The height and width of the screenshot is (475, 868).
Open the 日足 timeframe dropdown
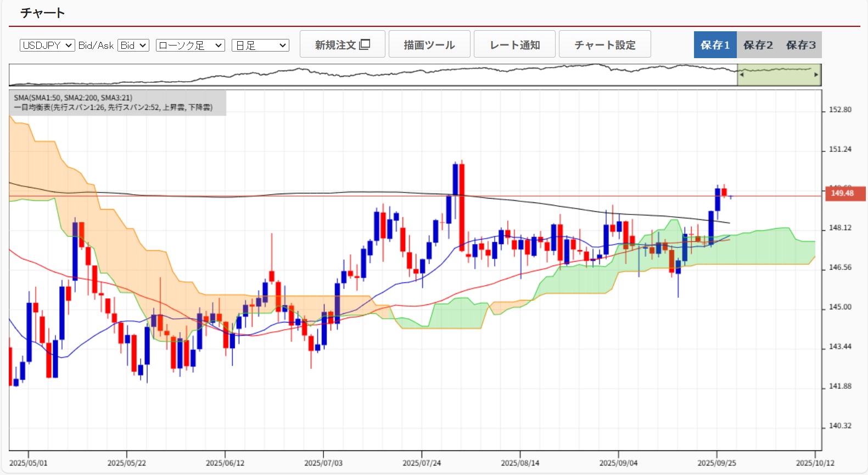pyautogui.click(x=260, y=46)
